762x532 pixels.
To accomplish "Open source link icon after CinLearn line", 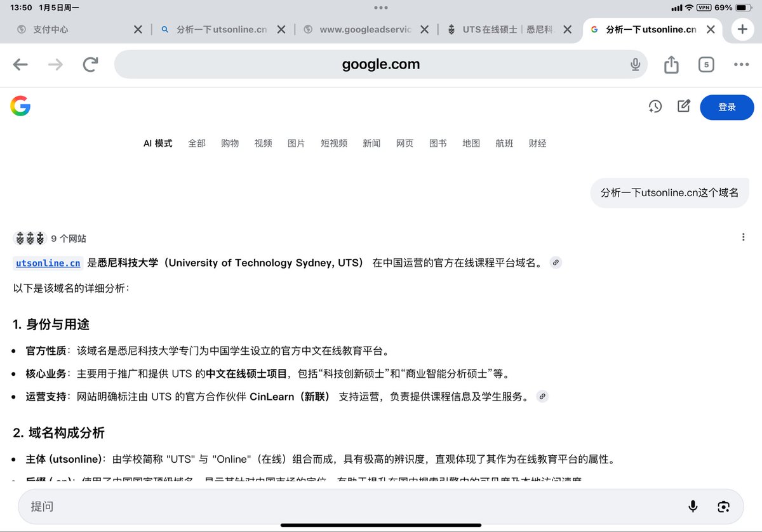I will [542, 397].
